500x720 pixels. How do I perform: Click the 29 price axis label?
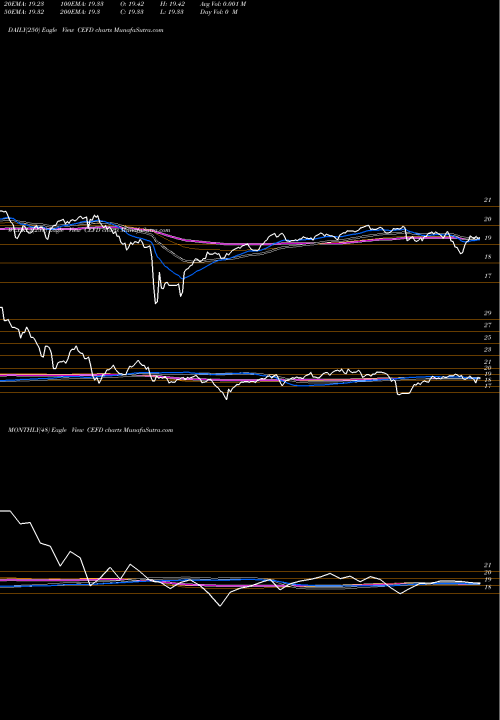pos(487,313)
